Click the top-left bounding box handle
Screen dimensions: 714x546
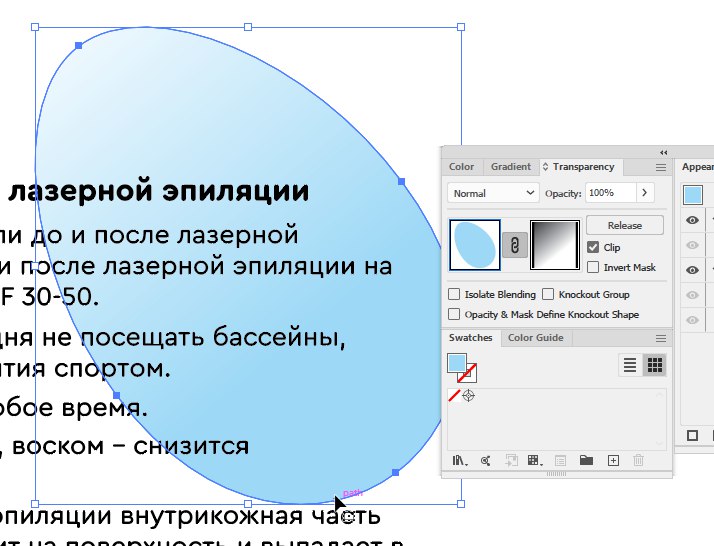(35, 27)
